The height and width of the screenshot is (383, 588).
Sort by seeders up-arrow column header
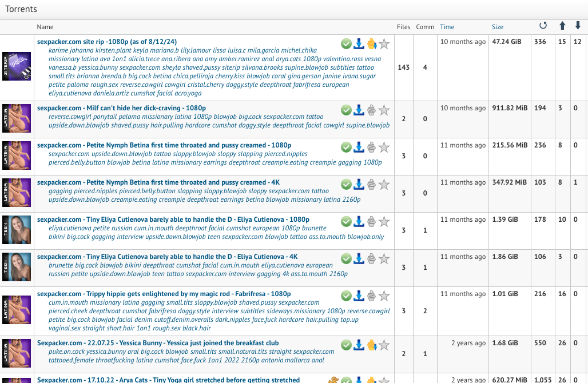tap(562, 26)
